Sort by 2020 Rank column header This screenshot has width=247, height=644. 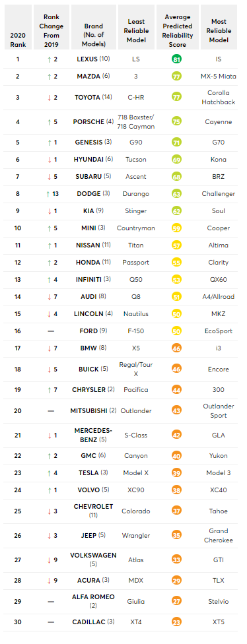(18, 40)
